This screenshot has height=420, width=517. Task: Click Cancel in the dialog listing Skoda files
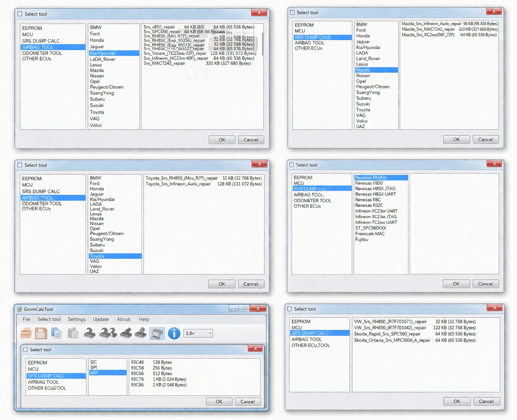[x=486, y=401]
